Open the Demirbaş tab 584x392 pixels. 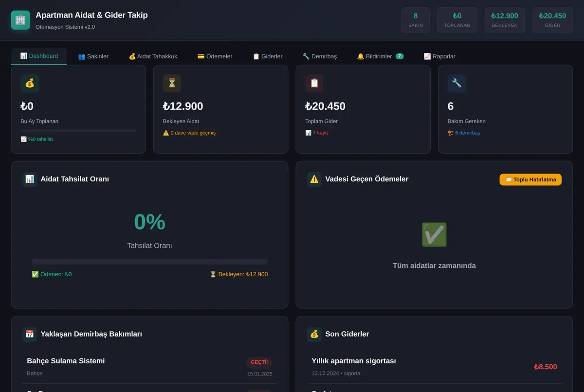click(x=320, y=56)
